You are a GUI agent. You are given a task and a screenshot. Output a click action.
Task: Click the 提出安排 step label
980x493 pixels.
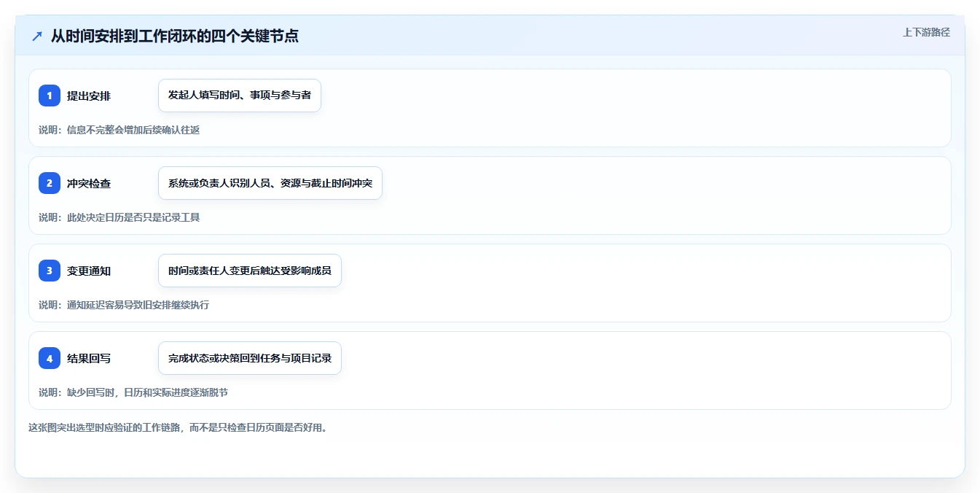tap(89, 96)
